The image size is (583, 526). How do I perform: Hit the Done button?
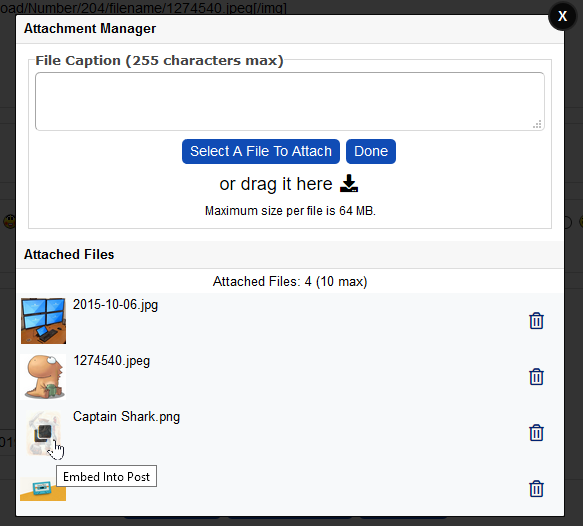[x=371, y=151]
